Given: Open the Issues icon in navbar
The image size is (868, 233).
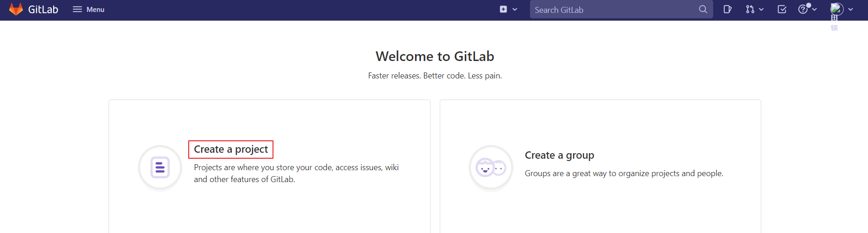Looking at the screenshot, I should pyautogui.click(x=727, y=9).
